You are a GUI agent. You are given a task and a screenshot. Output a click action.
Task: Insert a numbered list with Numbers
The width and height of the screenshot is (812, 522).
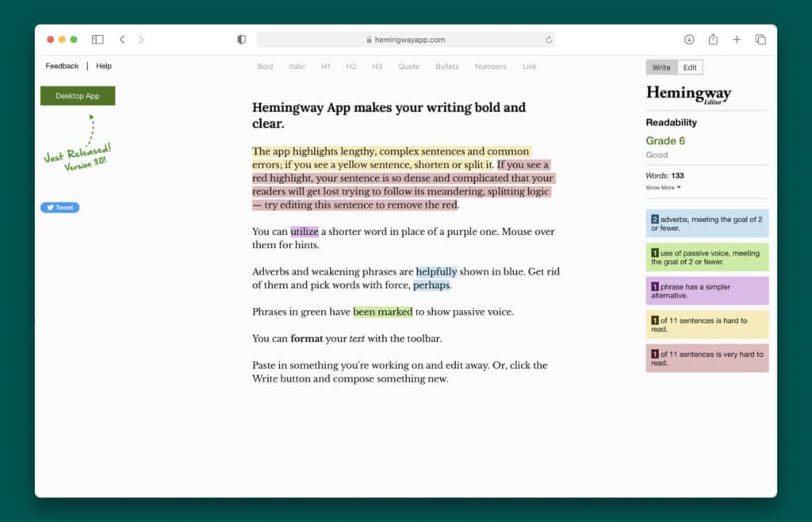(490, 67)
